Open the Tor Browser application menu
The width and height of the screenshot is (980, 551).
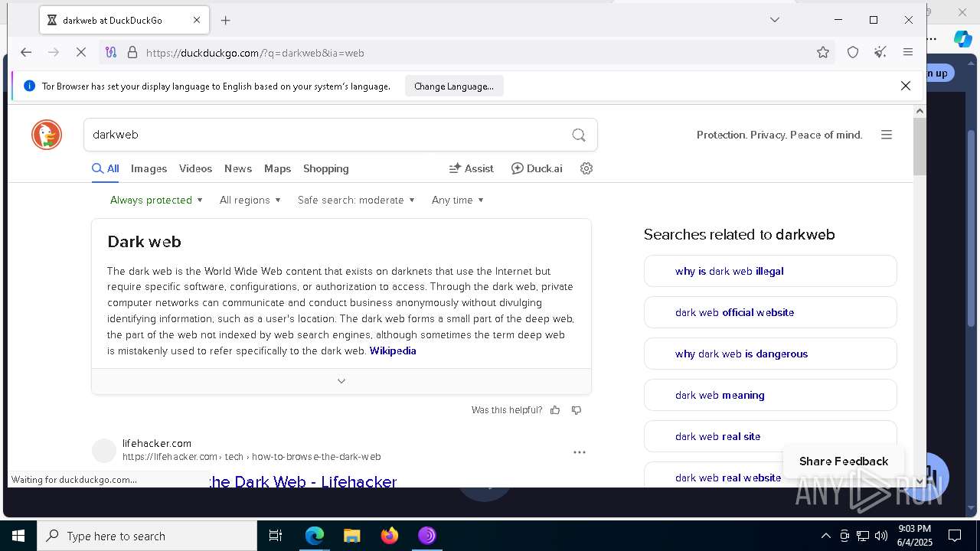908,52
